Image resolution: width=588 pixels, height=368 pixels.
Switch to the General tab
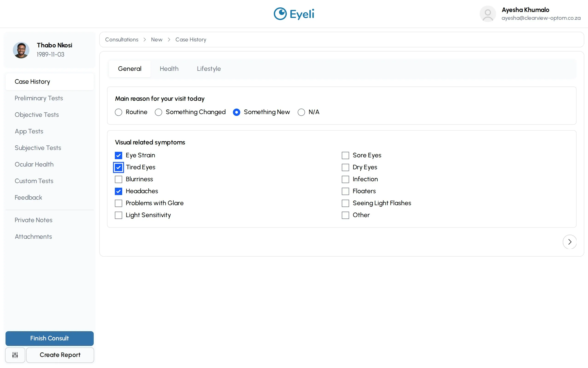(x=130, y=69)
